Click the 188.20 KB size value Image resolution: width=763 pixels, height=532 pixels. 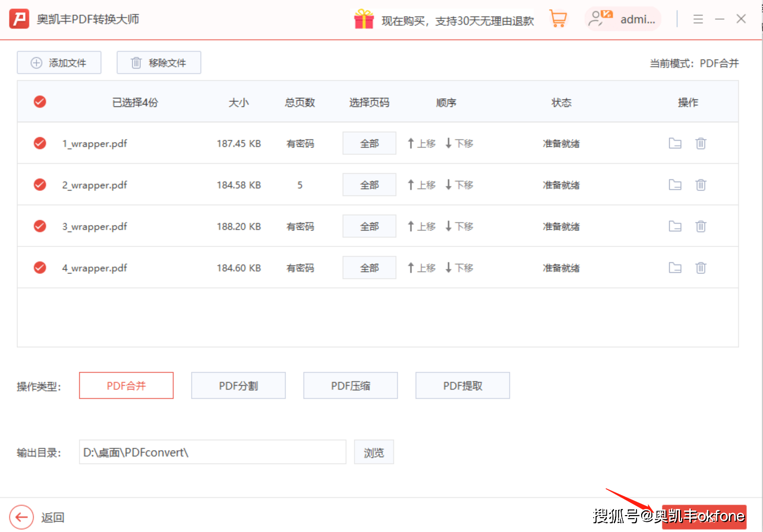pos(239,227)
